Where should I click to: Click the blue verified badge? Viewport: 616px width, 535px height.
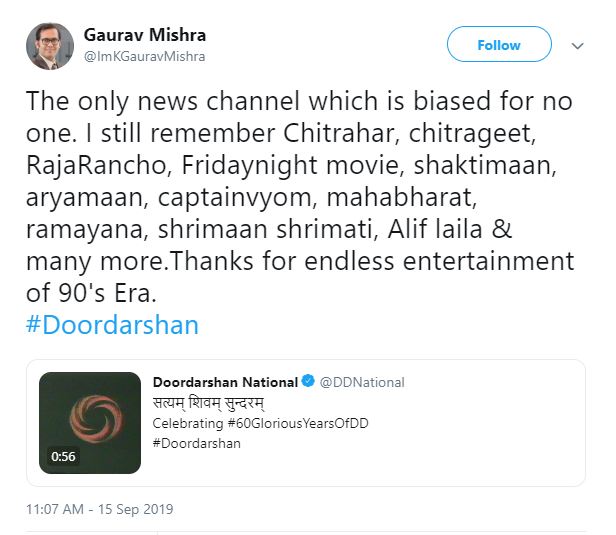point(309,382)
